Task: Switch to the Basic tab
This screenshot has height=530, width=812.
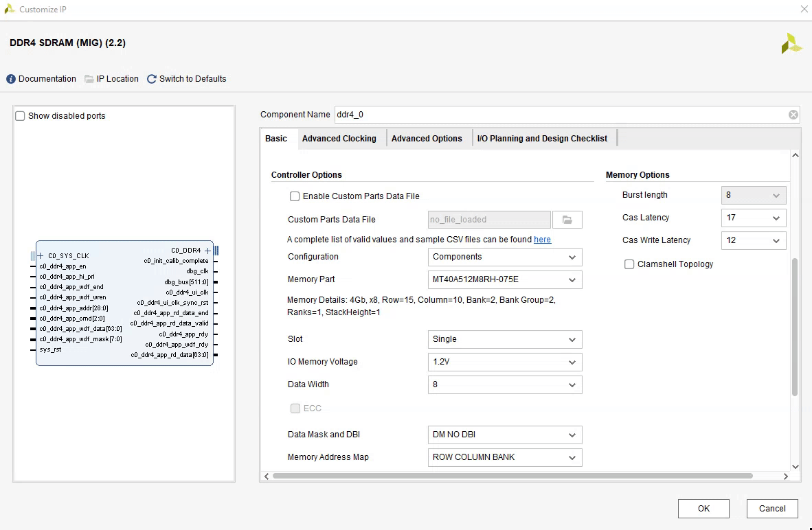Action: 276,139
